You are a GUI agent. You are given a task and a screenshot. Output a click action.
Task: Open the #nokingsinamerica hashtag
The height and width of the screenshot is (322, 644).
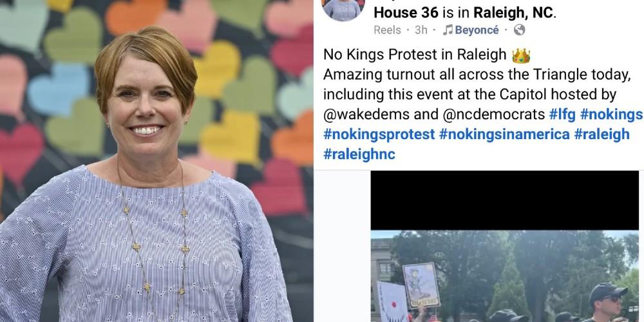click(x=504, y=135)
